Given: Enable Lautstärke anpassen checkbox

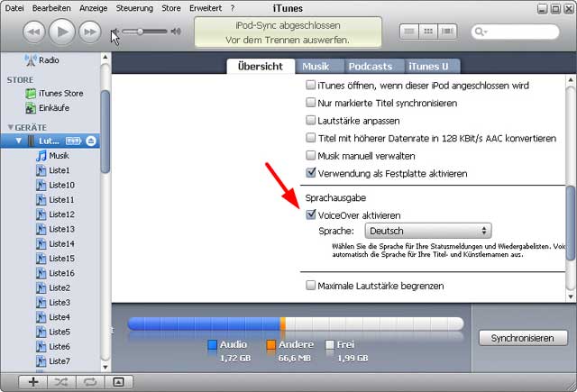Looking at the screenshot, I should tap(310, 120).
